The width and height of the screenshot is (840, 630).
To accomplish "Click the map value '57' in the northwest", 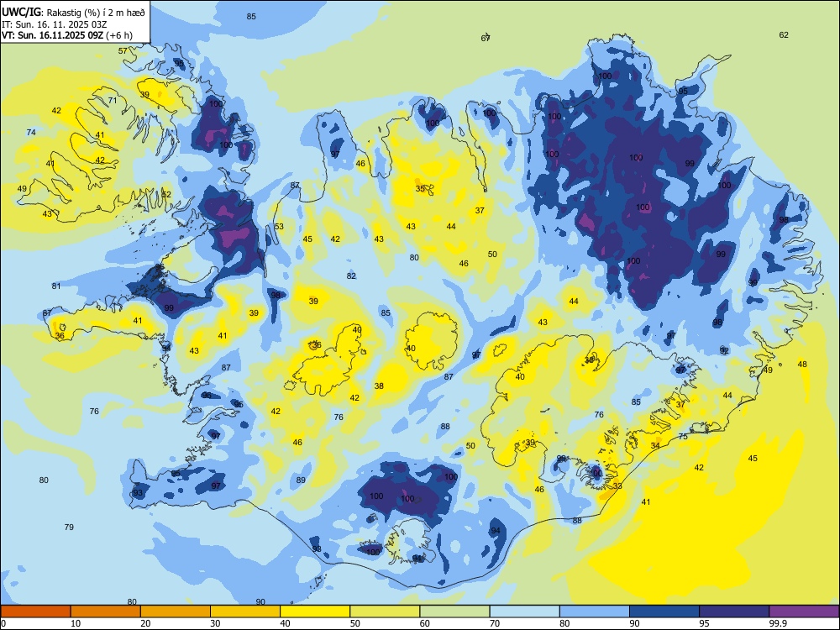I will (x=123, y=51).
